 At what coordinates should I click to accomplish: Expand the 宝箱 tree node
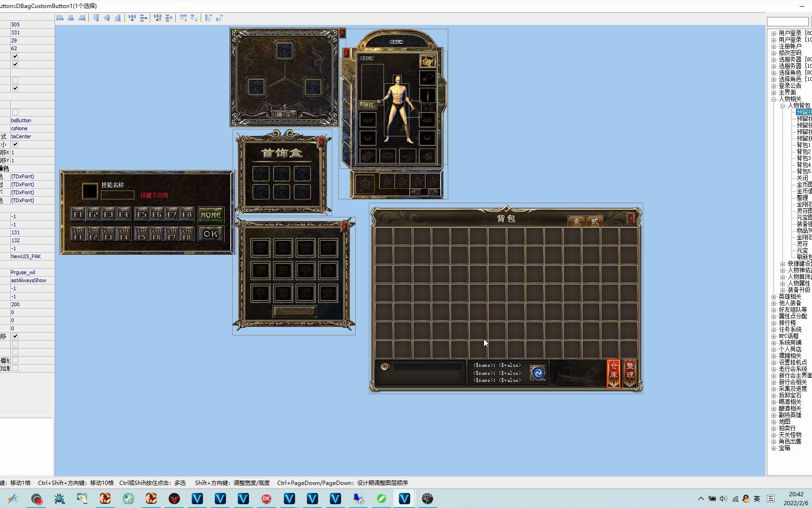(773, 448)
